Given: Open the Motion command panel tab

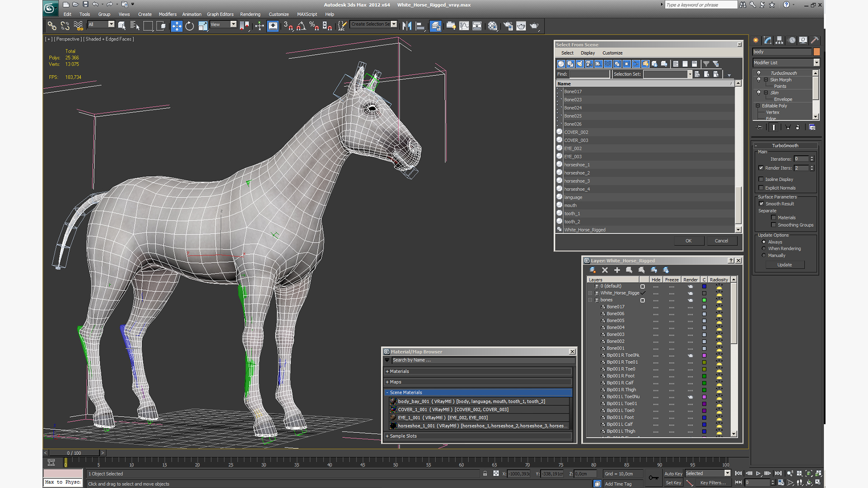Looking at the screenshot, I should (792, 40).
